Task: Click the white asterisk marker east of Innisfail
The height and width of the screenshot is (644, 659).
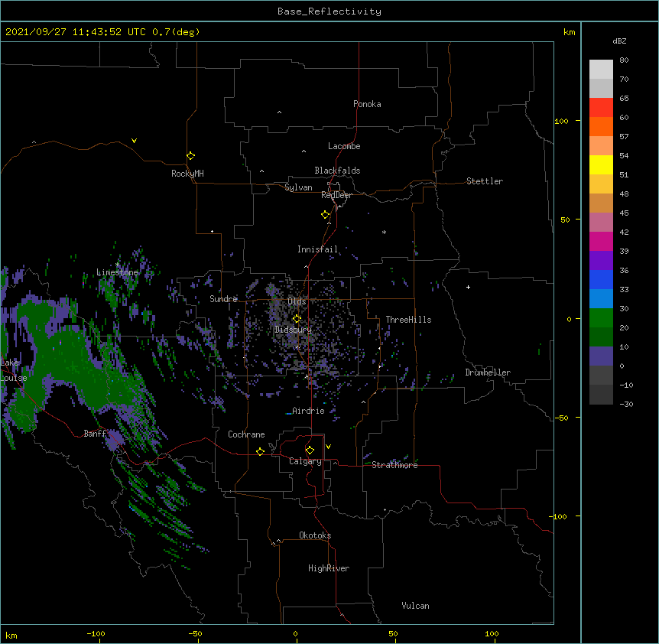Action: (x=384, y=232)
